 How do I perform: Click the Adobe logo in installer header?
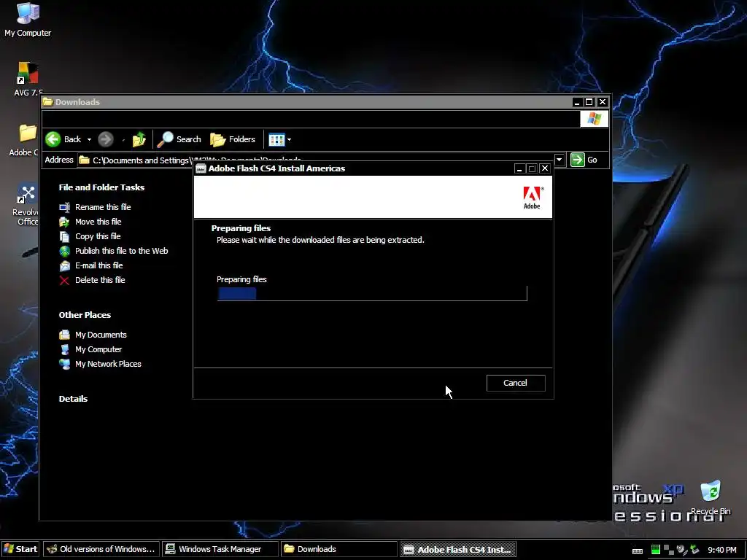click(532, 197)
